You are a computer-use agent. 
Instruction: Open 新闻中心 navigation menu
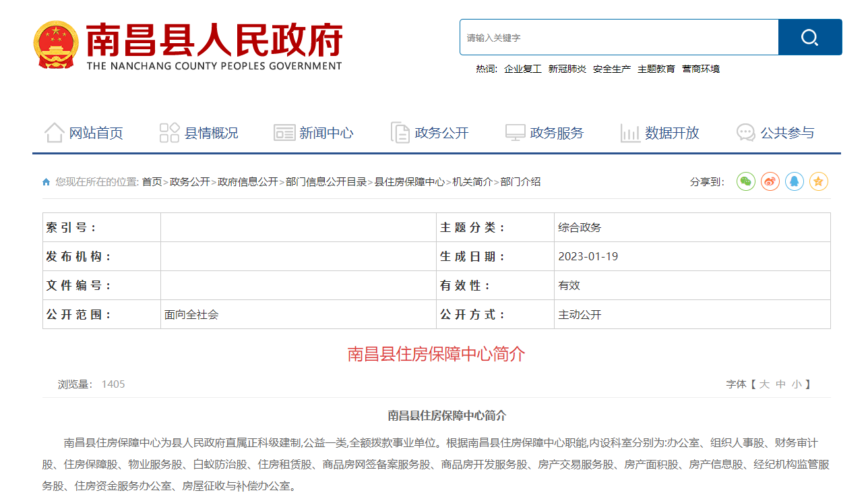coord(313,133)
